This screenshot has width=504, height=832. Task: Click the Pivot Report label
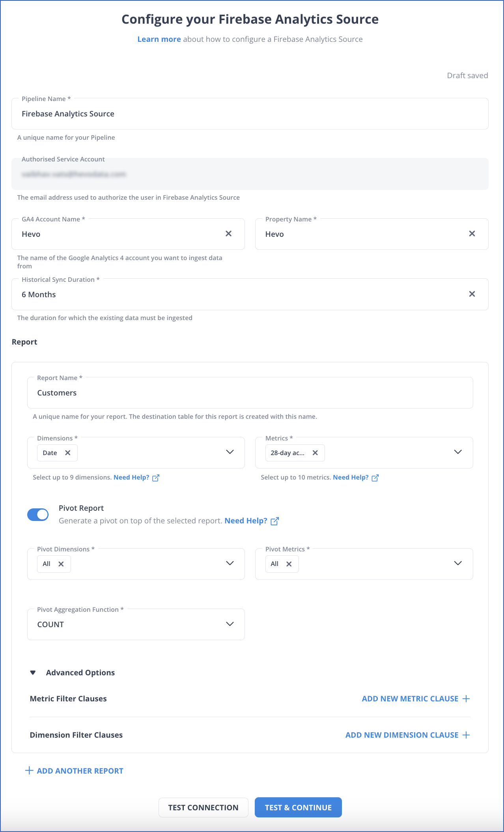pos(81,508)
